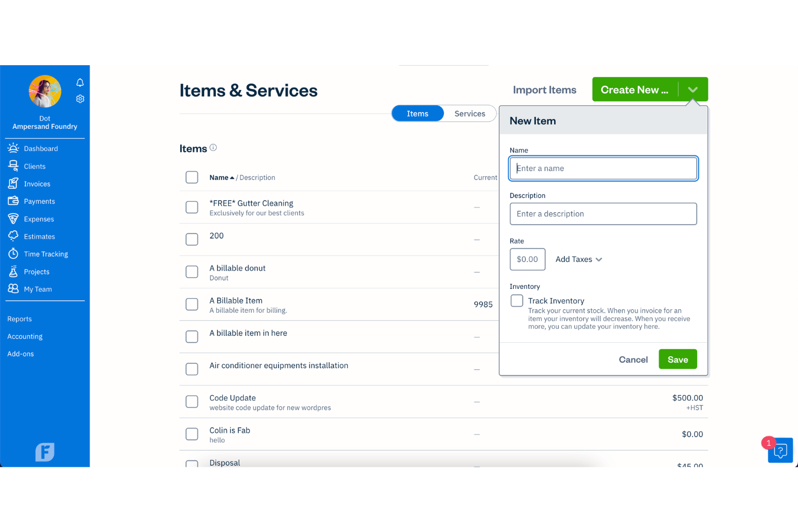Select the Colin is Fab checkbox
Screen dimensions: 798x532
192,434
